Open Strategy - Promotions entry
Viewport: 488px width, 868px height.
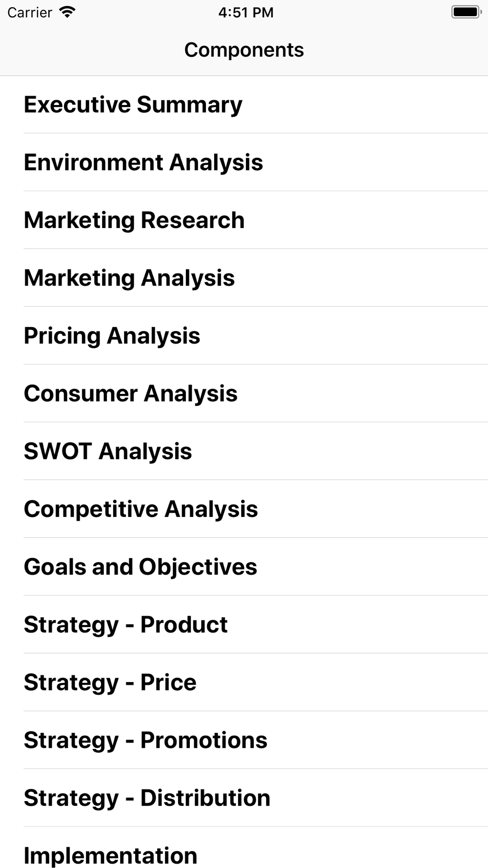pyautogui.click(x=244, y=740)
